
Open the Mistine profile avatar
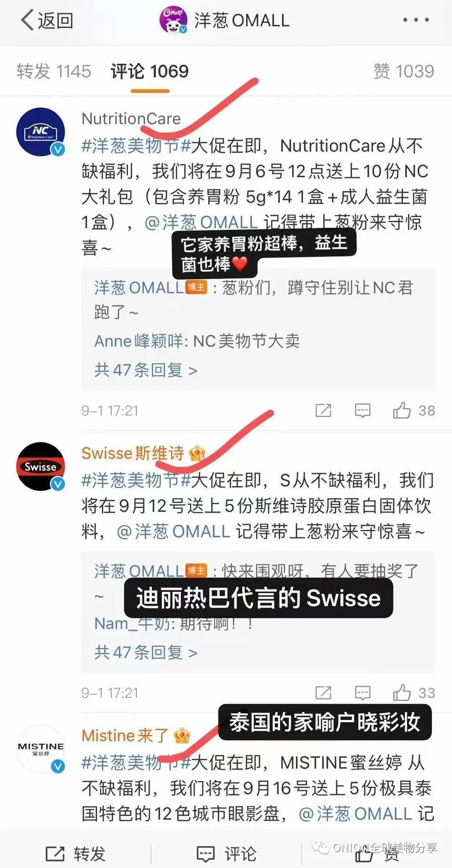(x=41, y=749)
